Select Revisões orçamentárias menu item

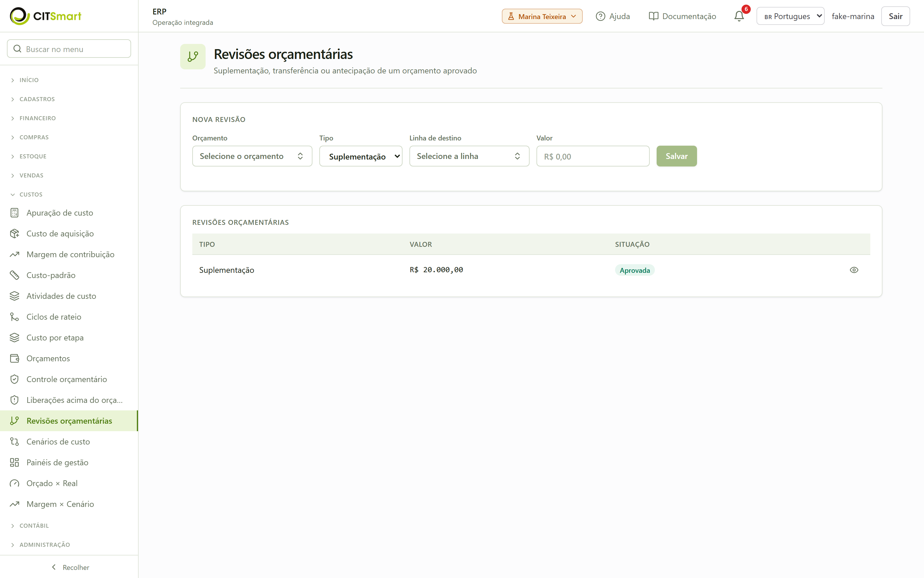[69, 421]
